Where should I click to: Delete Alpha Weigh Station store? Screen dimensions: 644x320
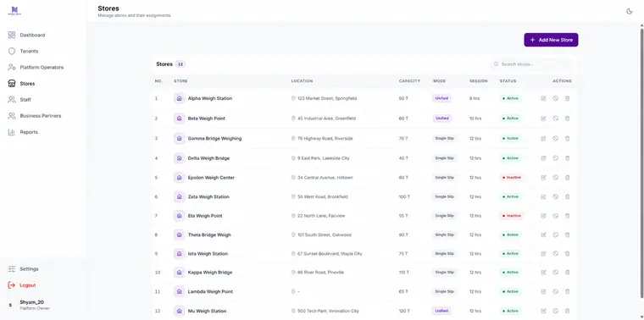click(x=567, y=98)
